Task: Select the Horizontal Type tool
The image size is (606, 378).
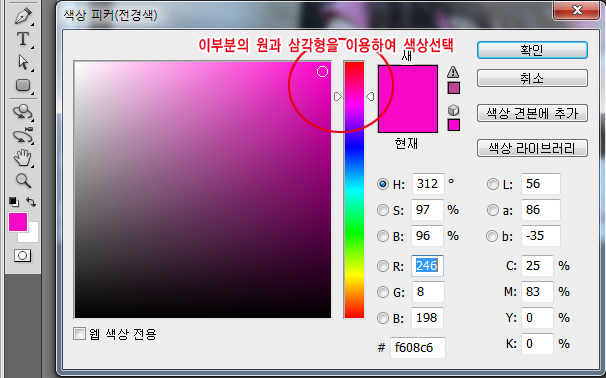Action: click(x=23, y=39)
